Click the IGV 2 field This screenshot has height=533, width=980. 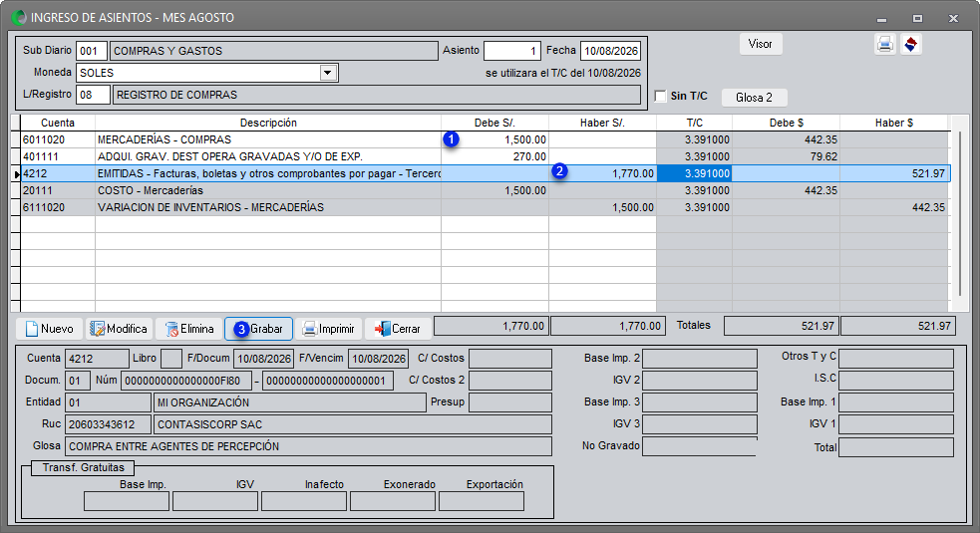point(700,381)
